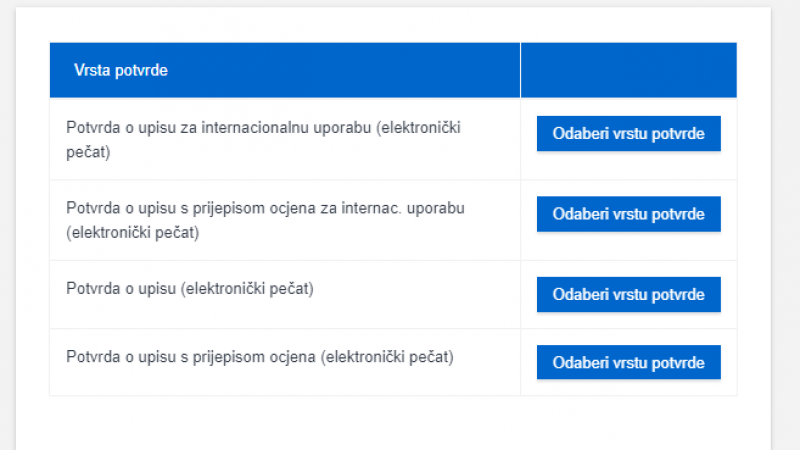
Task: Click 'Odaberi vrstu potvrde' for internacionalnu uporabu row
Action: [x=628, y=134]
